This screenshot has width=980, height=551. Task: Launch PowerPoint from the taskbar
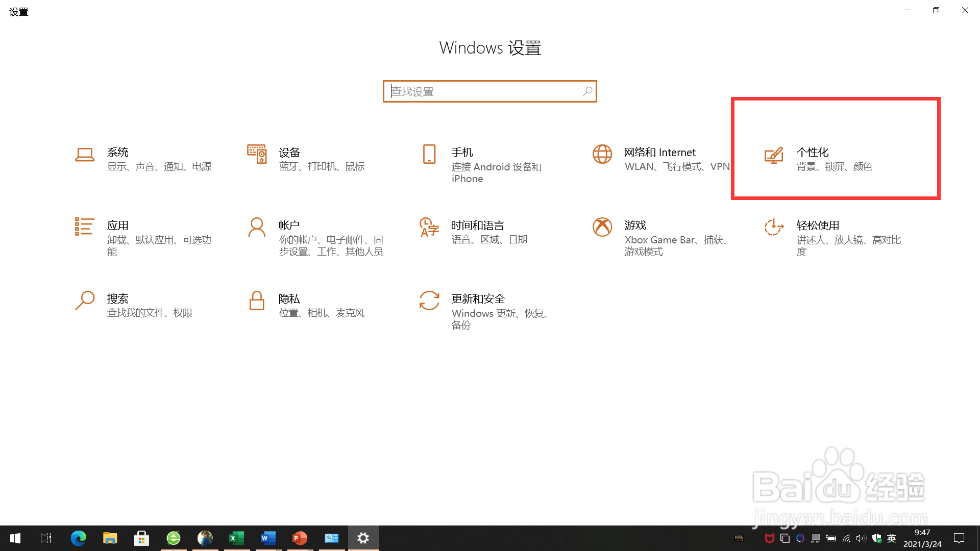300,538
